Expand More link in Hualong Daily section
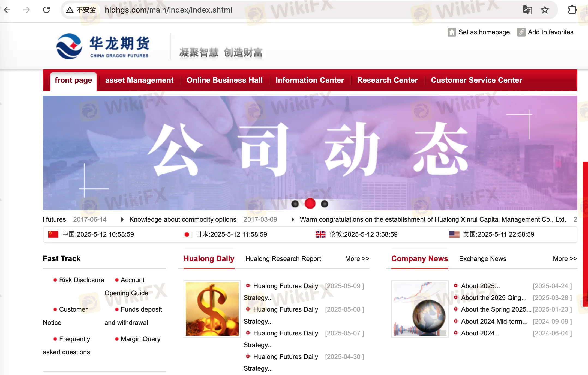588x375 pixels. [x=357, y=258]
